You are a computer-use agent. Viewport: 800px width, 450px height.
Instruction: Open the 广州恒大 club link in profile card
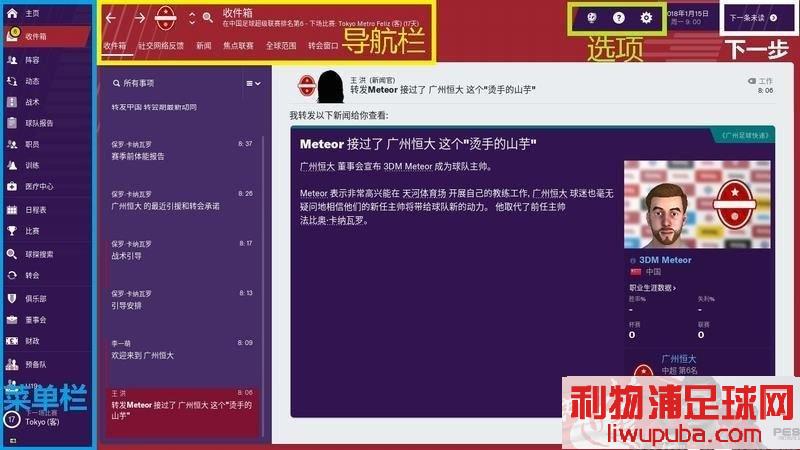[679, 359]
